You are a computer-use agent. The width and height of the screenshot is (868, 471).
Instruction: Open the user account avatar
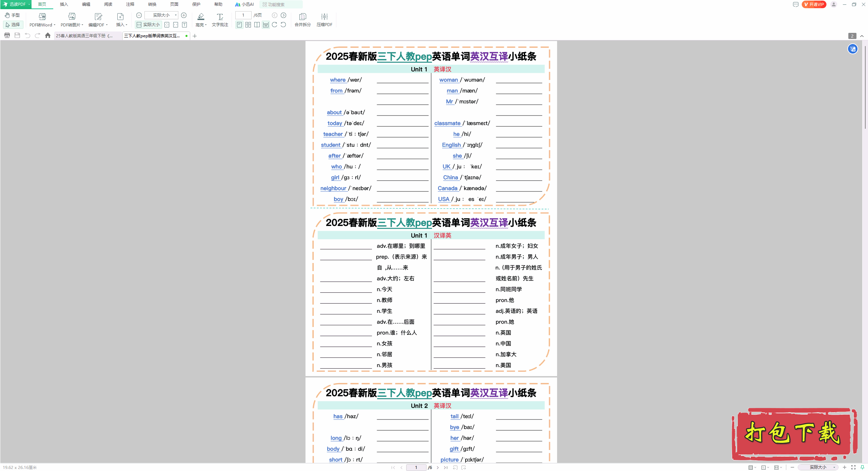coord(834,4)
